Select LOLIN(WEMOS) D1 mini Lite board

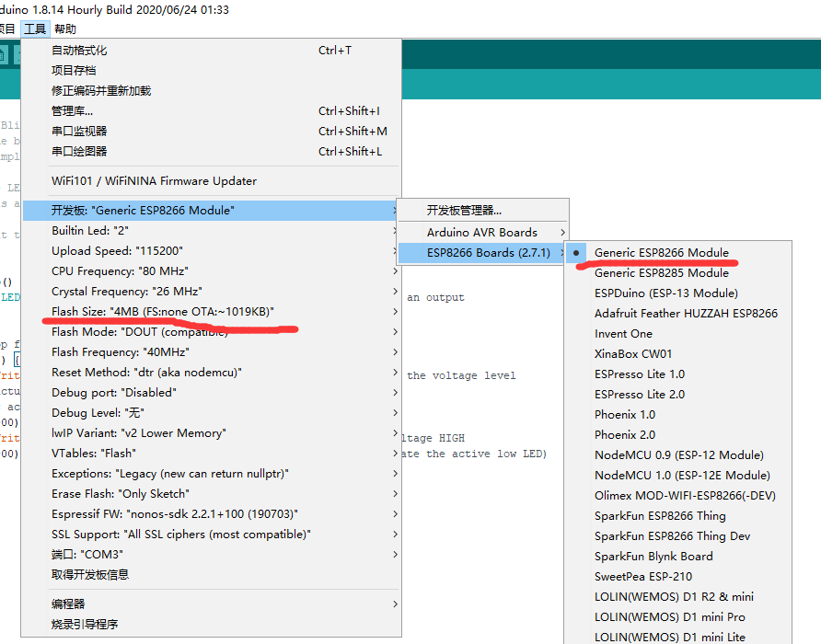(678, 637)
